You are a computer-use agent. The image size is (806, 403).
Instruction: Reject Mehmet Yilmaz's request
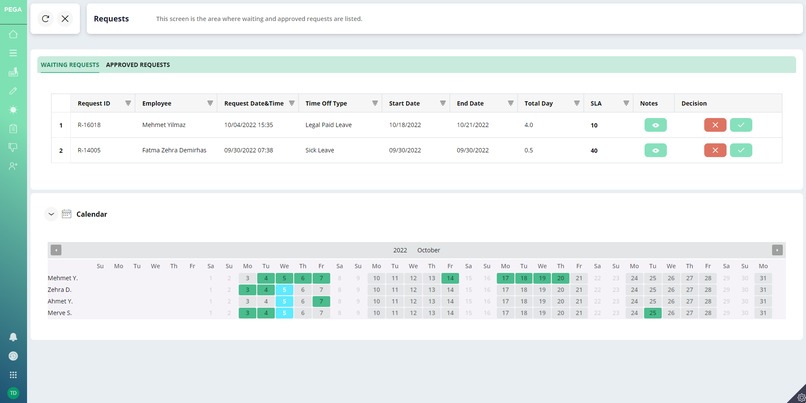(x=715, y=125)
